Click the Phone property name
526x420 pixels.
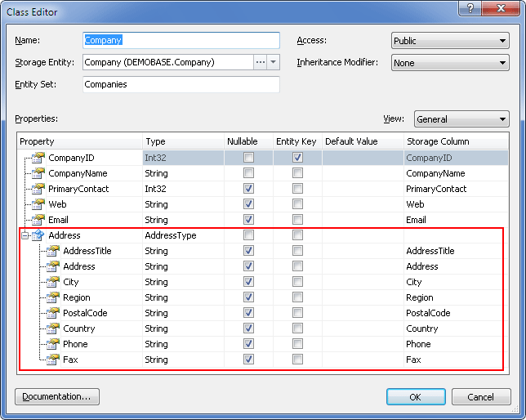point(75,344)
